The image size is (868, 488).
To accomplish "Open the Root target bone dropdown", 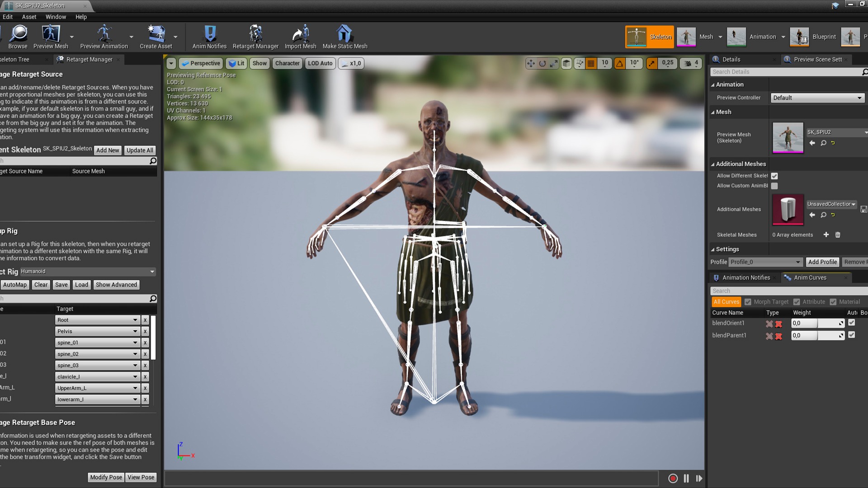I will tap(97, 320).
